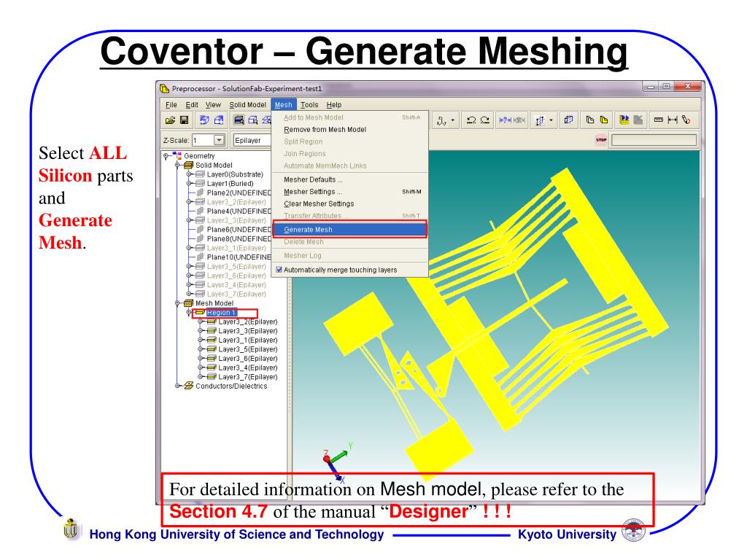This screenshot has width=747, height=560.
Task: Open the Z-Scale dropdown arrow
Action: click(219, 140)
